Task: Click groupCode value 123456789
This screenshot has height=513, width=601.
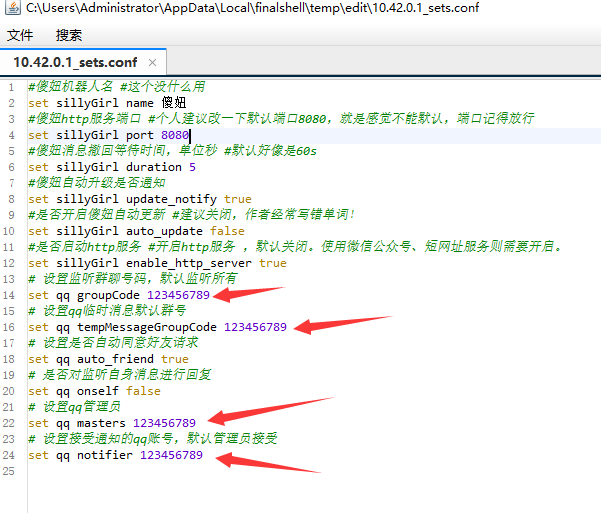Action: [178, 295]
